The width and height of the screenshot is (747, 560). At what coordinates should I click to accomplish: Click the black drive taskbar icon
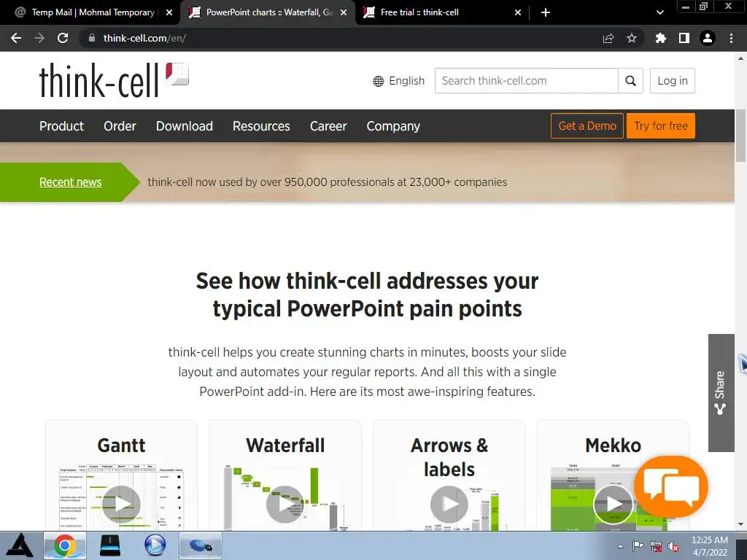tap(109, 545)
